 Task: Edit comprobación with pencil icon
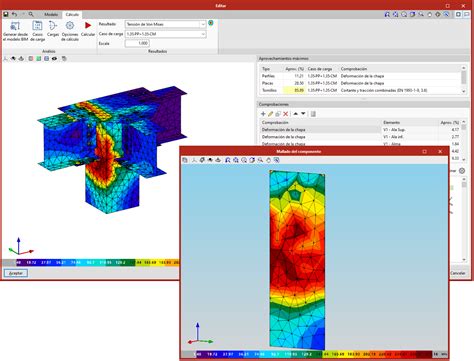271,114
